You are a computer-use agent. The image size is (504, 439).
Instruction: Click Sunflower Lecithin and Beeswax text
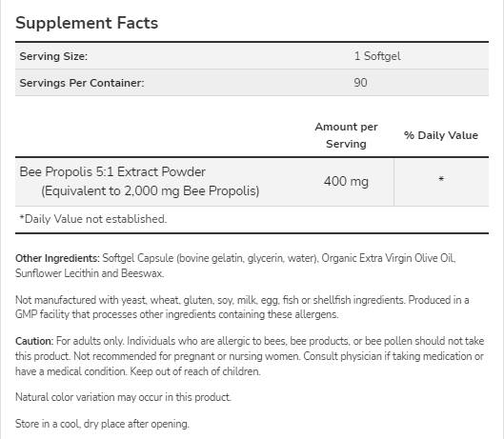pos(90,273)
